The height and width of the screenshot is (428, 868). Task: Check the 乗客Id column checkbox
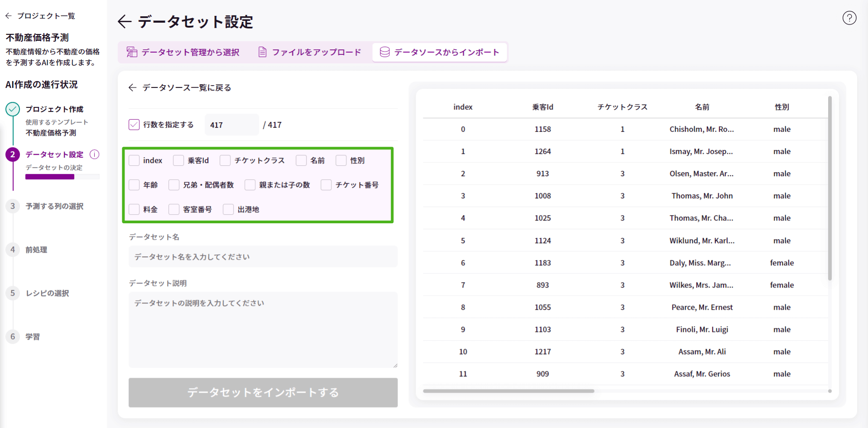(x=178, y=160)
